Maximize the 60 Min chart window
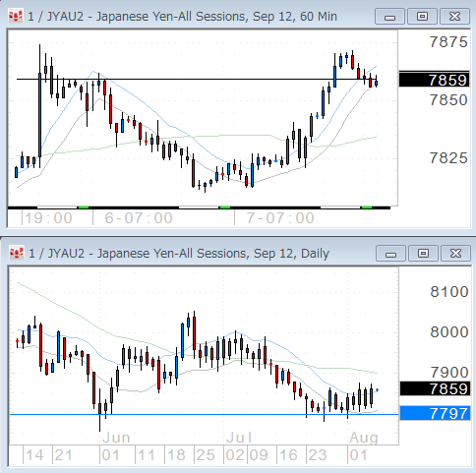Screen dimensions: 476x473 [422, 17]
